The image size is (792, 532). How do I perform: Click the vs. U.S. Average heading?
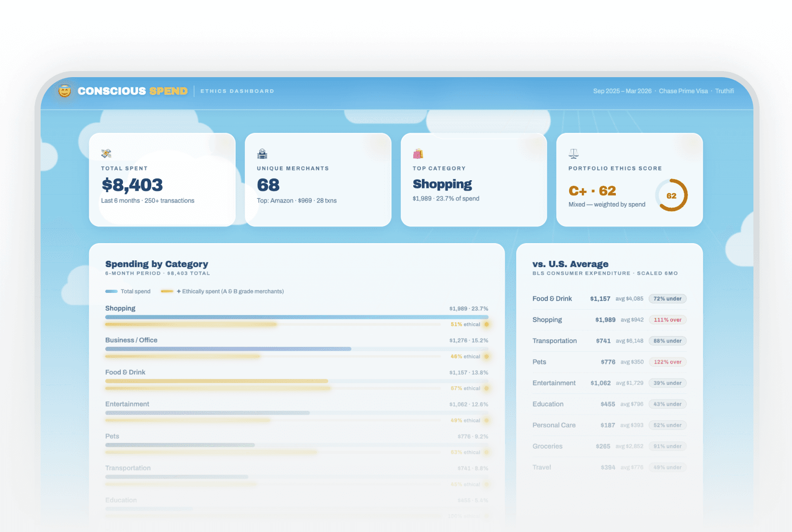click(x=570, y=264)
